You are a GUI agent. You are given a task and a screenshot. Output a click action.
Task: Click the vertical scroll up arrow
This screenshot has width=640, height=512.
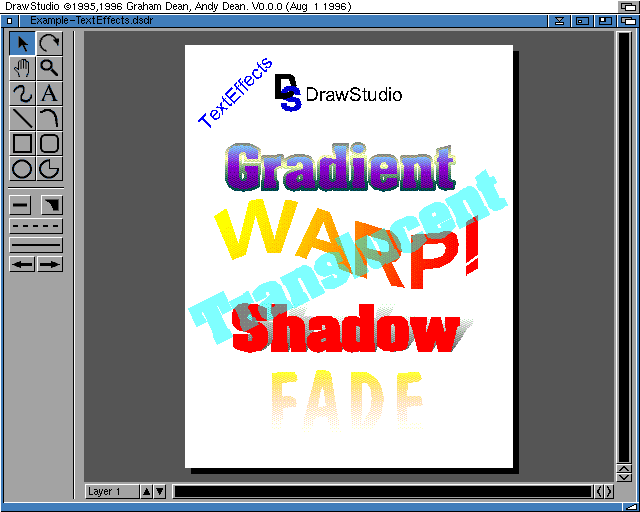[624, 469]
